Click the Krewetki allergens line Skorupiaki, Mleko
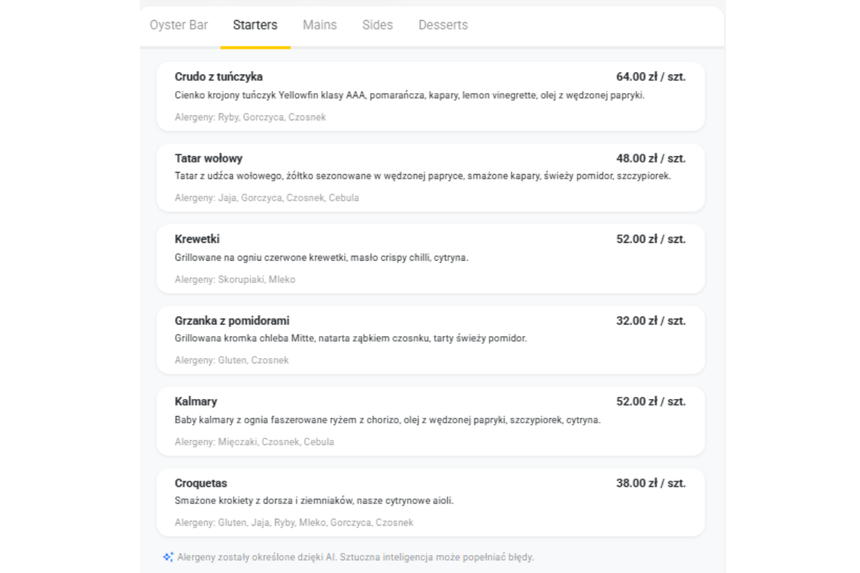The width and height of the screenshot is (860, 573). (235, 280)
